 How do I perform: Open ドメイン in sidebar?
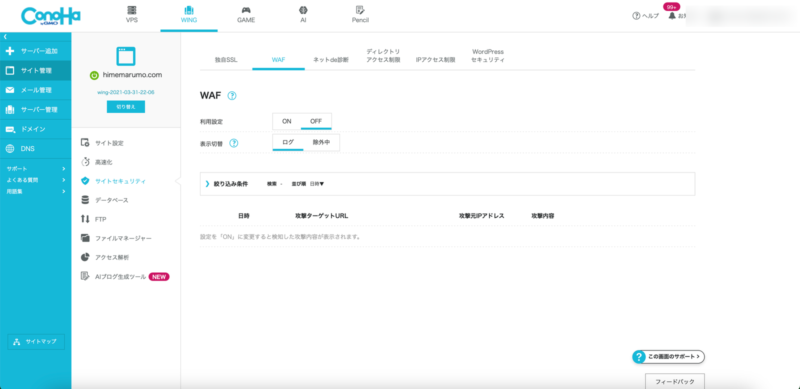point(36,129)
